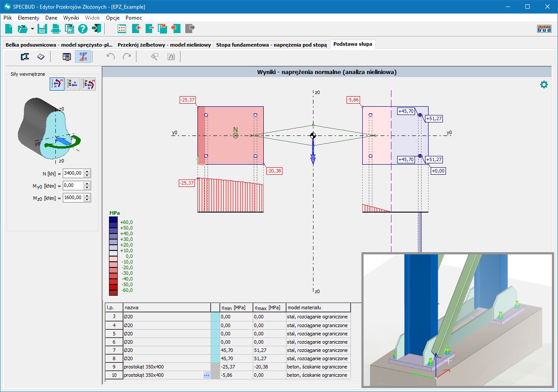
Task: Expand the open file dropdown arrow
Action: click(32, 29)
